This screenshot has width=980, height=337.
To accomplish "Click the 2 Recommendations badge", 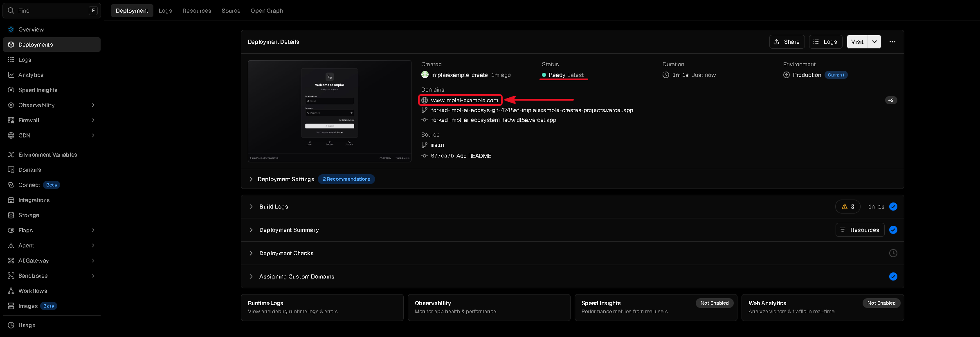I will 346,179.
